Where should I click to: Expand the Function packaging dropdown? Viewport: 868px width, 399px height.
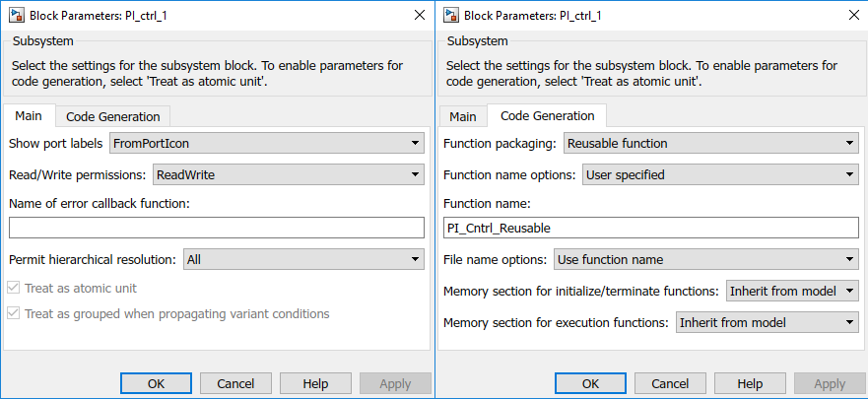pyautogui.click(x=710, y=144)
